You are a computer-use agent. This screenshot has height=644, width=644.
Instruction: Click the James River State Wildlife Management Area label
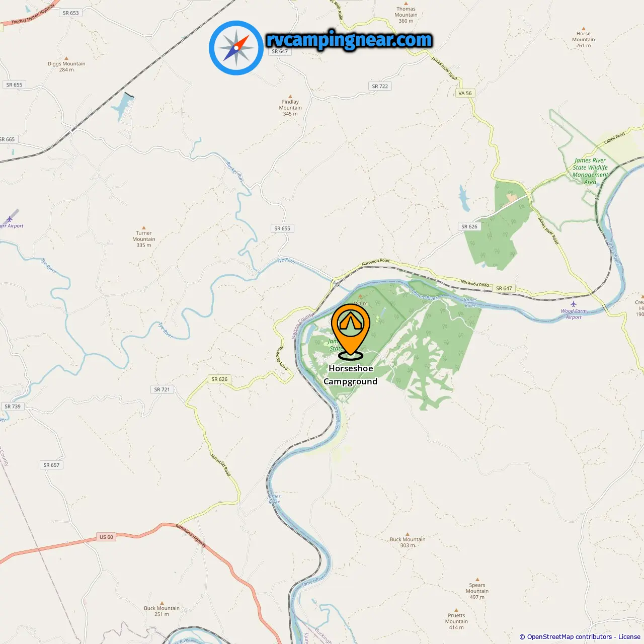[x=590, y=171]
